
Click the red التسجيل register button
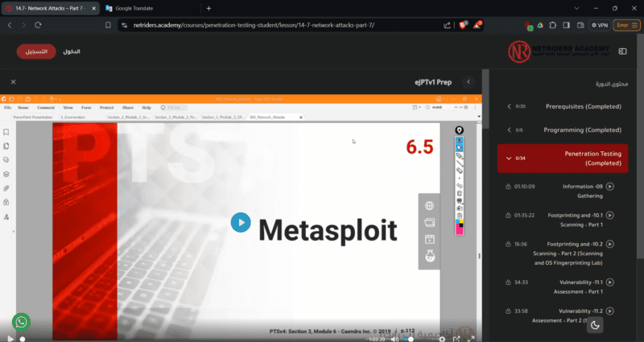point(36,52)
